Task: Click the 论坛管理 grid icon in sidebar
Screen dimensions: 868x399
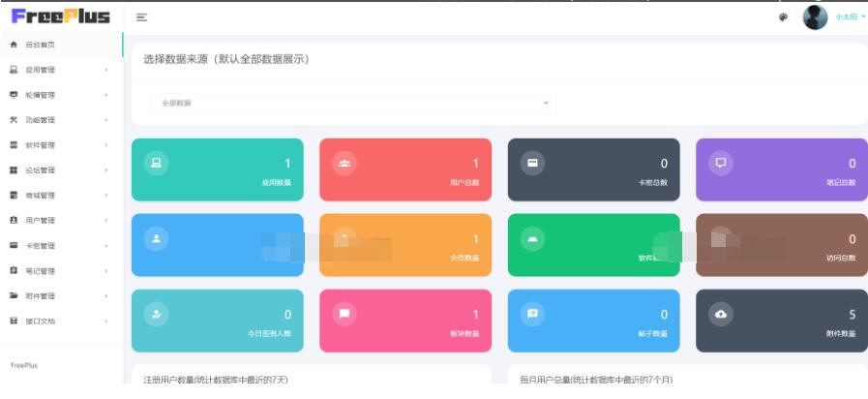Action: pos(14,170)
